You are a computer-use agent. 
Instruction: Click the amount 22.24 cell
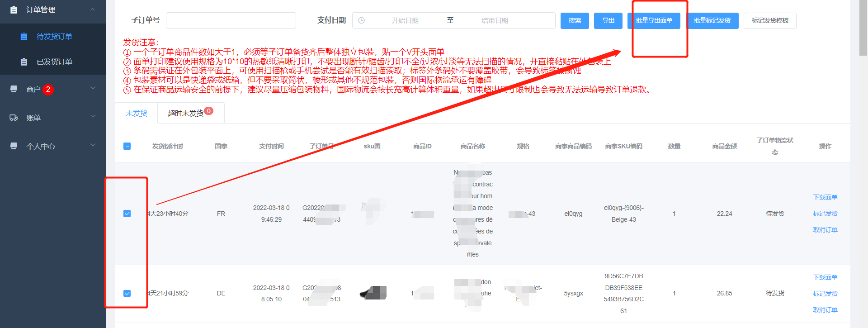tap(724, 214)
